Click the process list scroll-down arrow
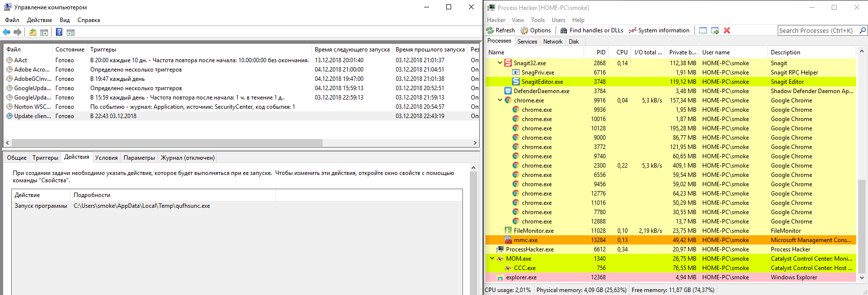Viewport: 868px width, 295px height. [862, 277]
